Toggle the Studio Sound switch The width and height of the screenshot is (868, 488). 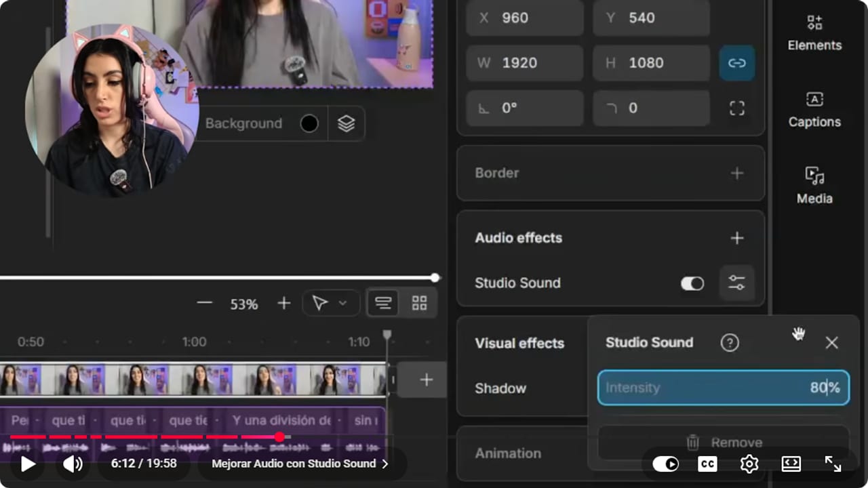[x=692, y=283]
